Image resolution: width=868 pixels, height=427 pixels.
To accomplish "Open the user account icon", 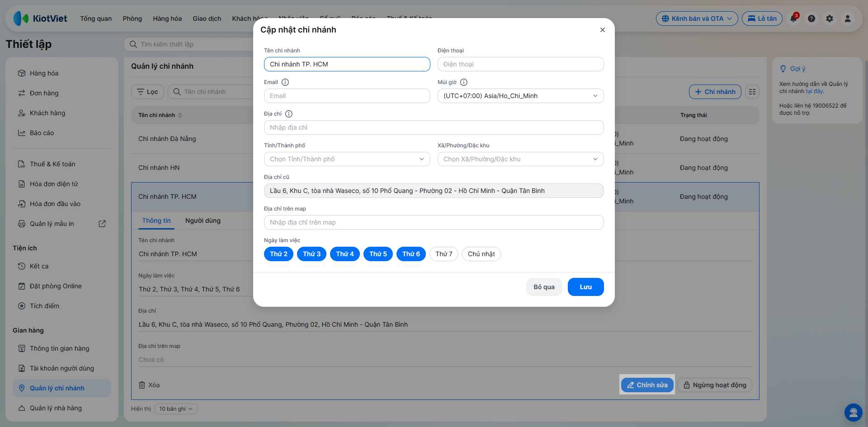I will (x=848, y=19).
